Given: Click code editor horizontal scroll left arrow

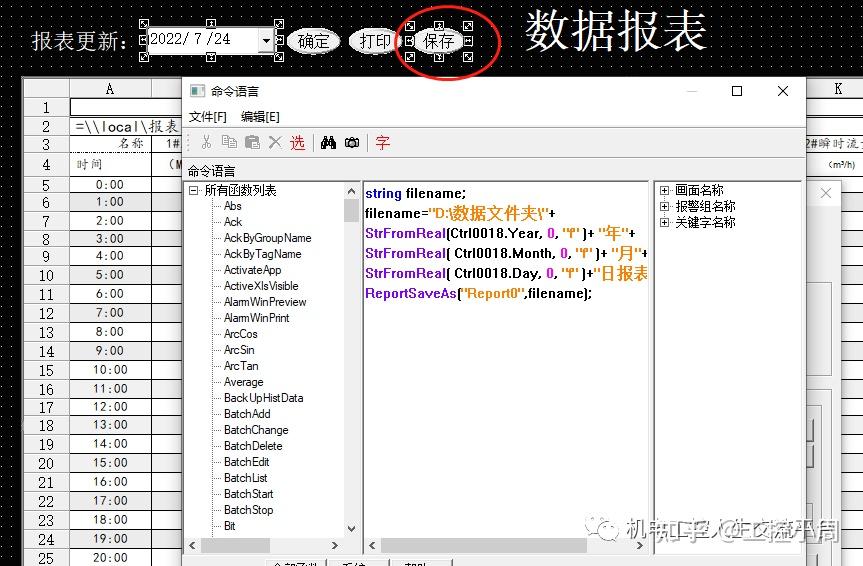Looking at the screenshot, I should click(x=372, y=545).
